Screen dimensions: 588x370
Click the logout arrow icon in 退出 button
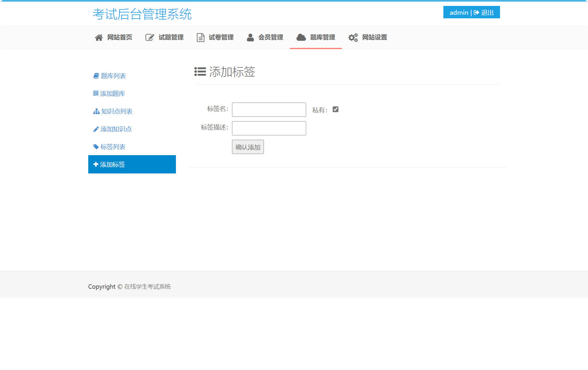tap(476, 12)
